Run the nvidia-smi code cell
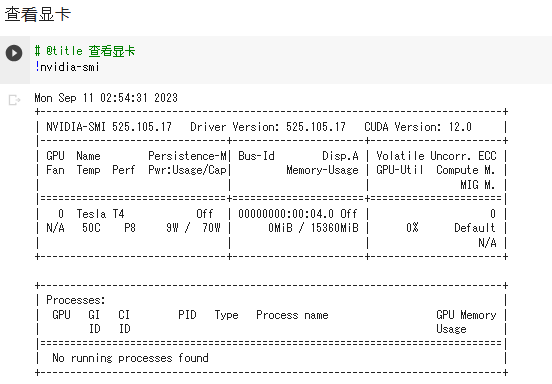552x384 pixels. (14, 53)
